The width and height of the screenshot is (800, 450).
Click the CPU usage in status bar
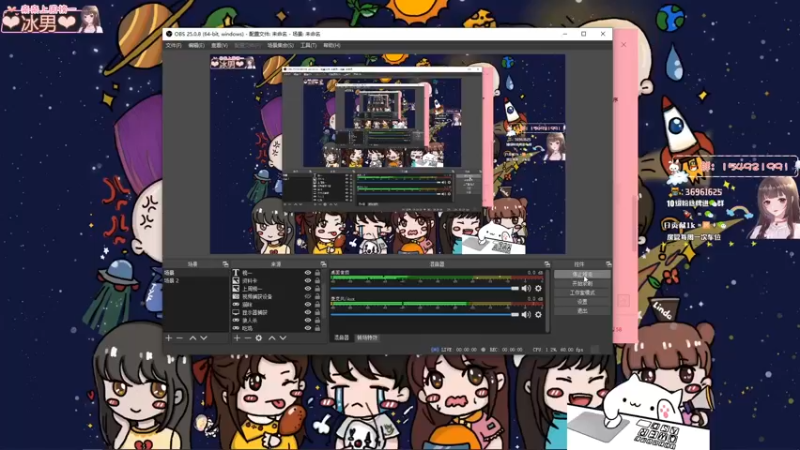558,350
